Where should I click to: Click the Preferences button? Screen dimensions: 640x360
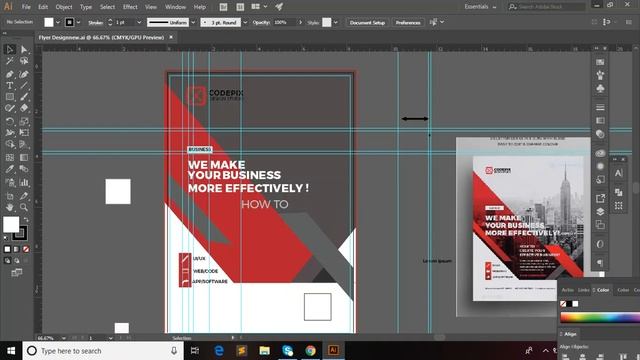[408, 22]
